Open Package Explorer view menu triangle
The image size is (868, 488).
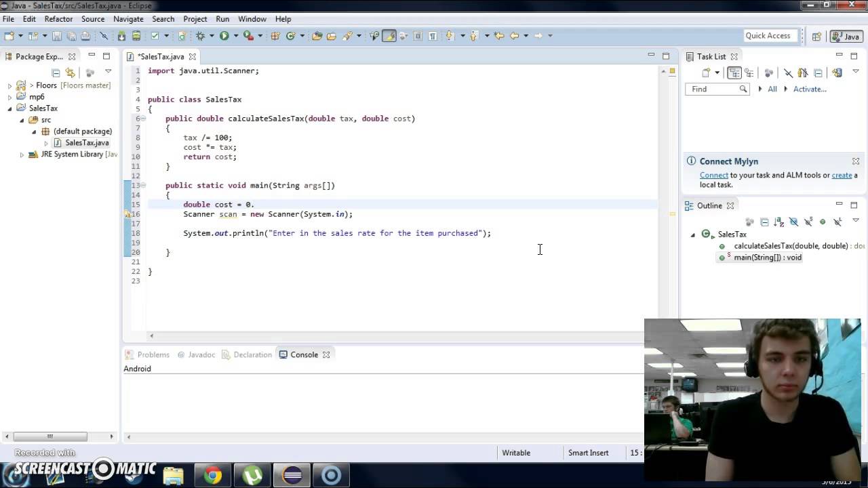click(108, 72)
